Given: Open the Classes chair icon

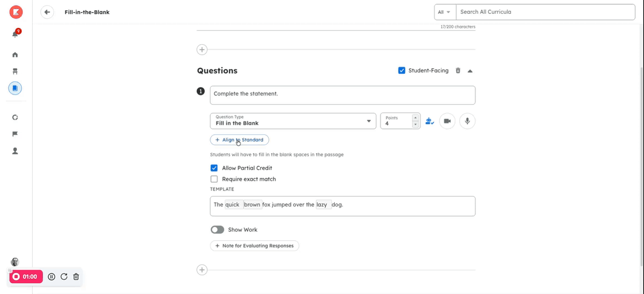Looking at the screenshot, I should click(x=15, y=71).
